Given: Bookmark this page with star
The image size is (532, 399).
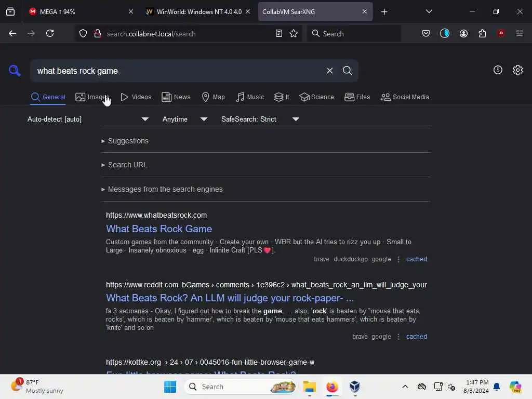Looking at the screenshot, I should coord(294,33).
